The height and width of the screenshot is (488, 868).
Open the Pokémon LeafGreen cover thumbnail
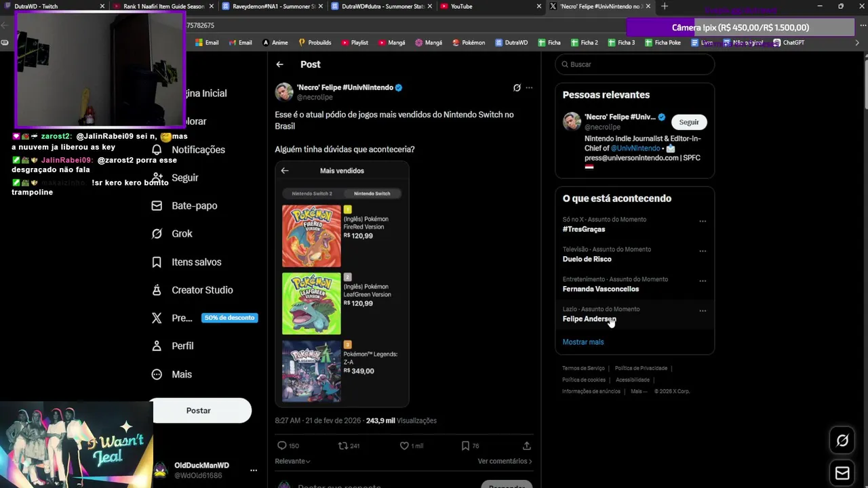click(311, 304)
